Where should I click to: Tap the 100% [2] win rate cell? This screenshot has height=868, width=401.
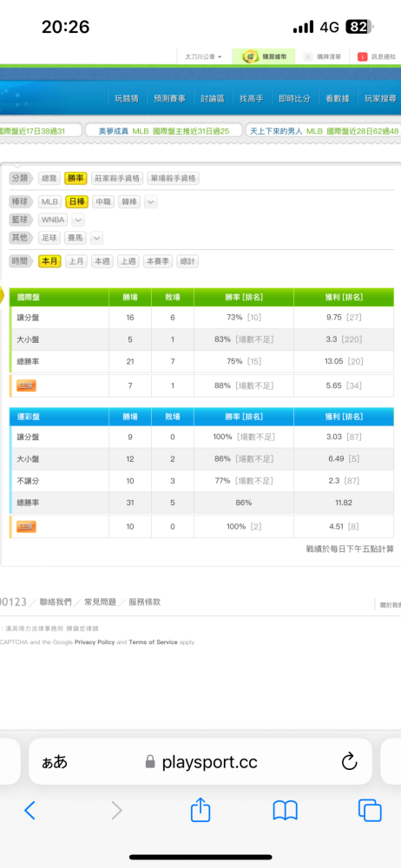click(244, 527)
